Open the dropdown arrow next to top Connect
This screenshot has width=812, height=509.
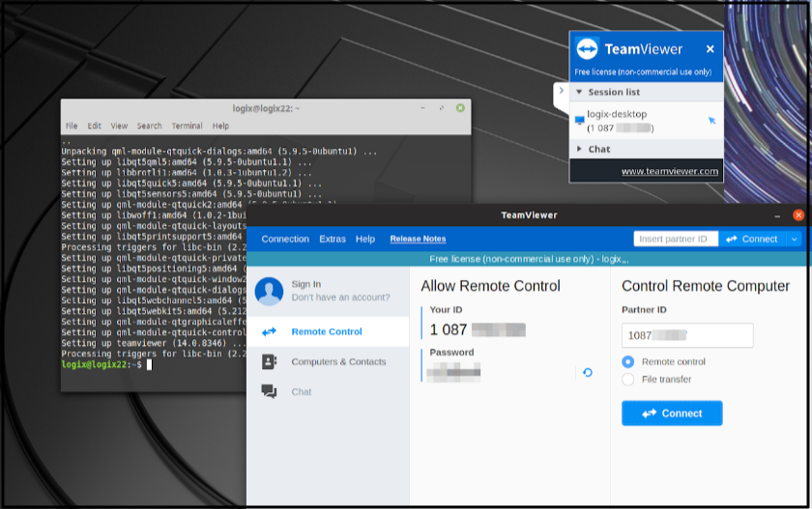tap(794, 239)
